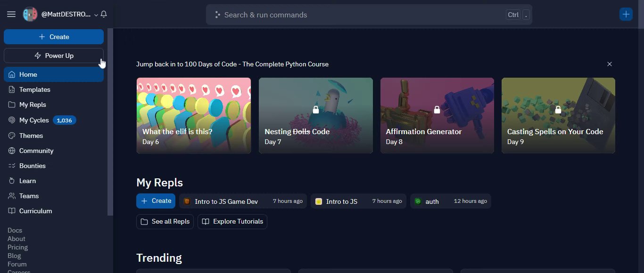Open the Docs link
The height and width of the screenshot is (273, 644).
(15, 230)
